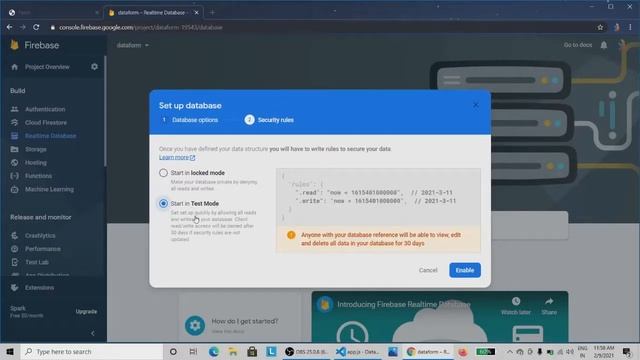Open Project Overview home icon
Image resolution: width=640 pixels, height=360 pixels.
point(15,67)
